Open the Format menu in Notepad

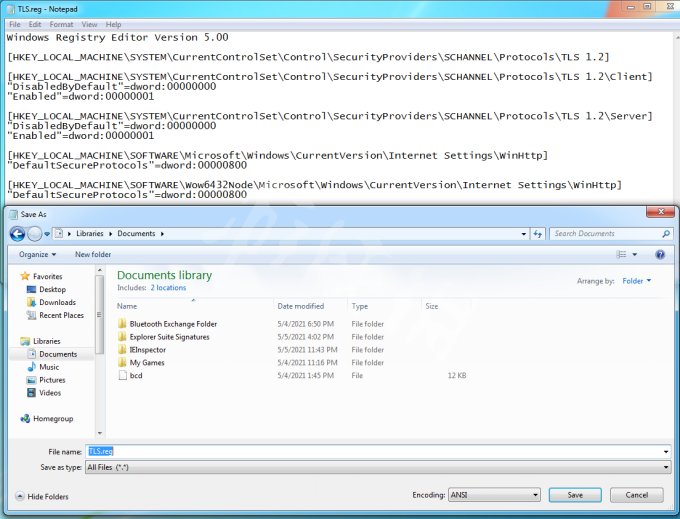[61, 24]
